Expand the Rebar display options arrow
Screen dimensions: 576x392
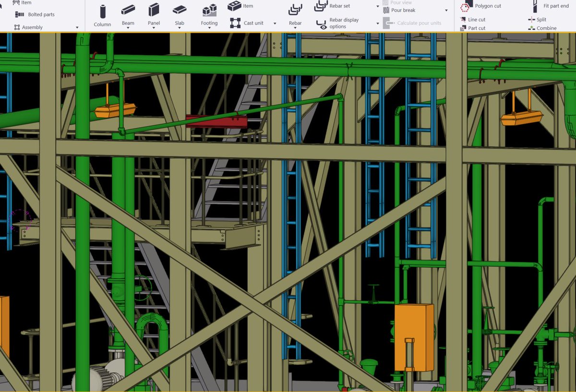click(378, 24)
